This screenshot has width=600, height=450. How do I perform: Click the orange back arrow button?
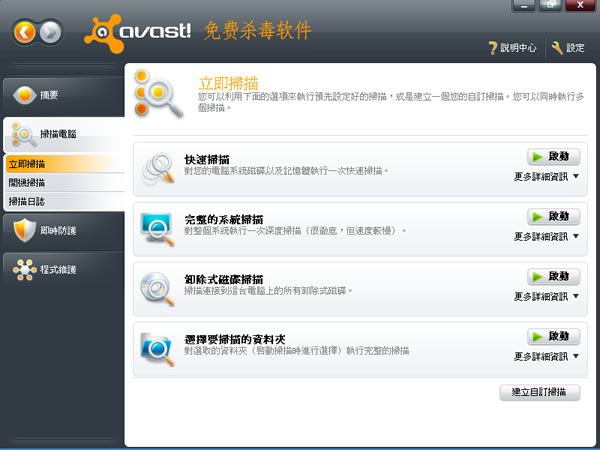click(26, 33)
